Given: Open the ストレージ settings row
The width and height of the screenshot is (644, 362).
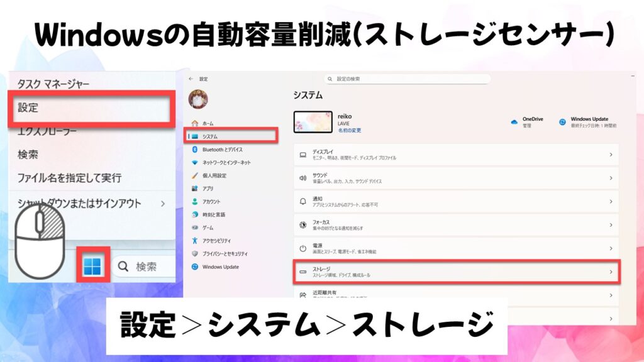Looking at the screenshot, I should point(456,271).
